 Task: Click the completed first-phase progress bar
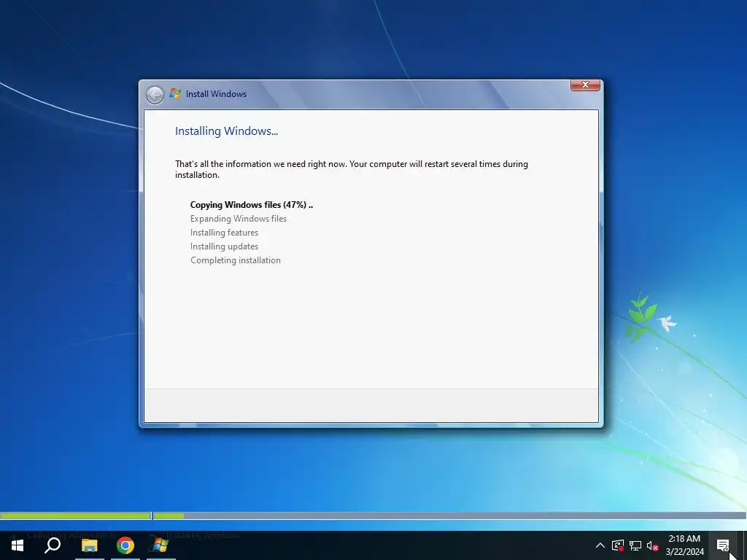pyautogui.click(x=76, y=516)
